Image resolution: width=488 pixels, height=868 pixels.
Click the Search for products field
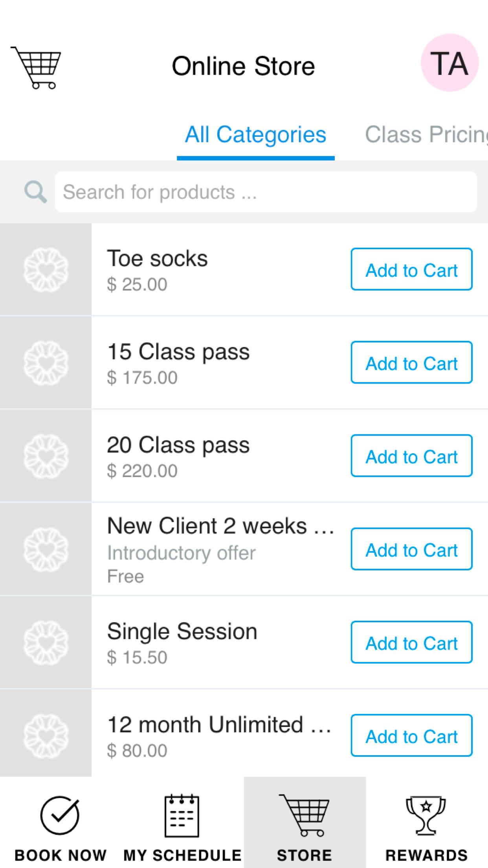coord(266,192)
